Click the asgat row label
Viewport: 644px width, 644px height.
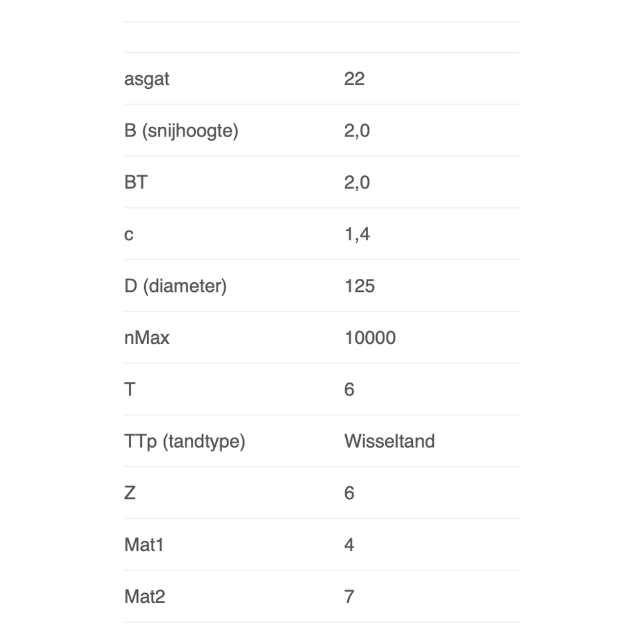pyautogui.click(x=147, y=79)
